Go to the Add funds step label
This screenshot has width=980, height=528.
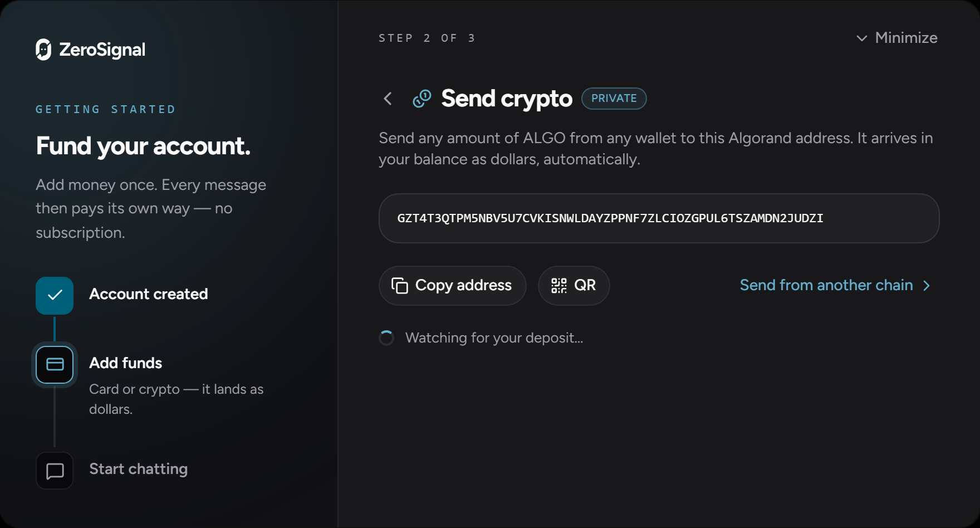pos(126,363)
